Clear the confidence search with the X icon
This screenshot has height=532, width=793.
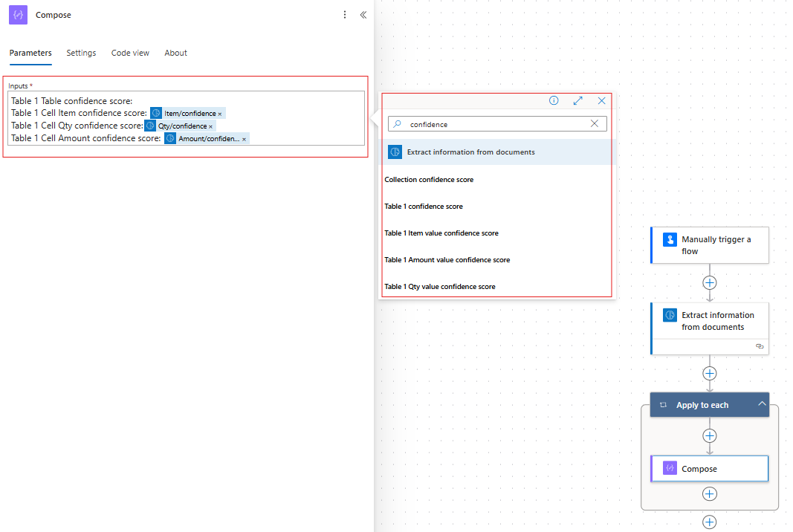point(594,123)
